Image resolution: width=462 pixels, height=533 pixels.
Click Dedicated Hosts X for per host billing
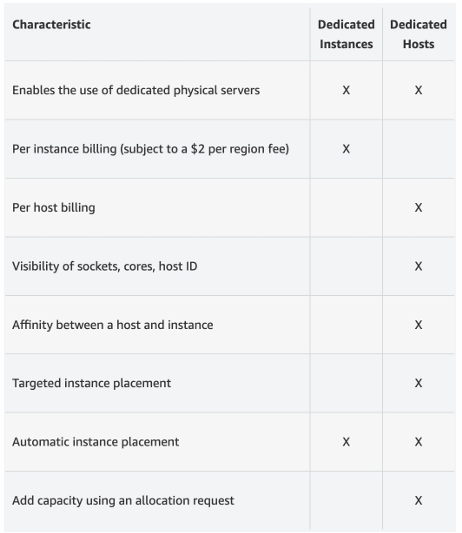(418, 208)
